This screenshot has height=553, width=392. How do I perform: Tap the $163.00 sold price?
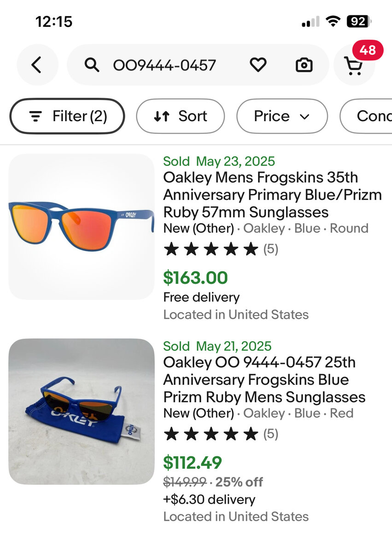tap(195, 278)
